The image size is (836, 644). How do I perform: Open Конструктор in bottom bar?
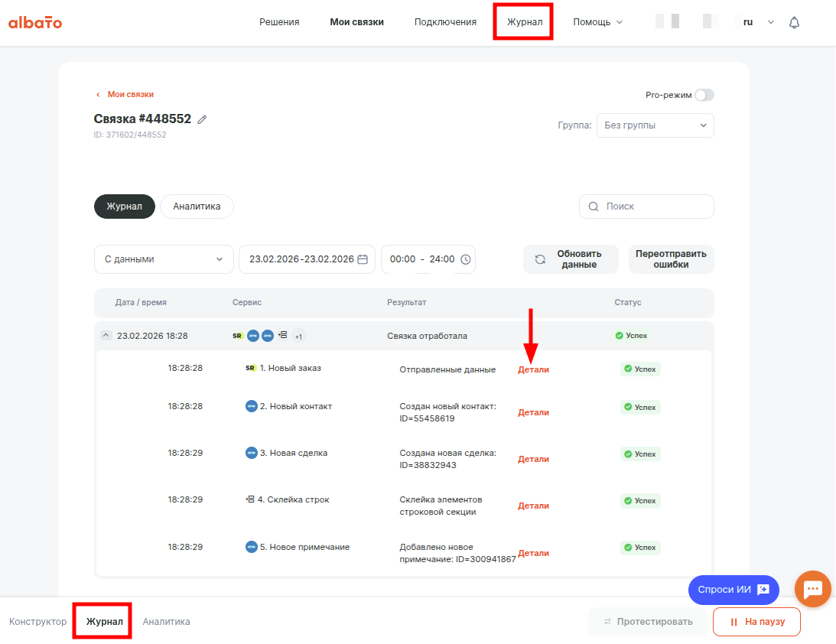[37, 622]
